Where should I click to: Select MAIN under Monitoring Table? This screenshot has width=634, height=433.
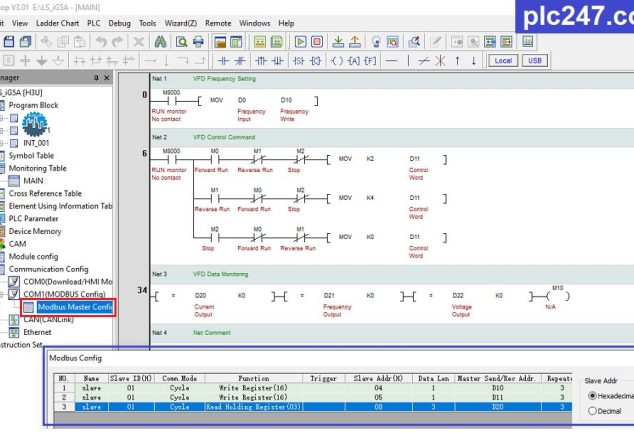[x=33, y=181]
